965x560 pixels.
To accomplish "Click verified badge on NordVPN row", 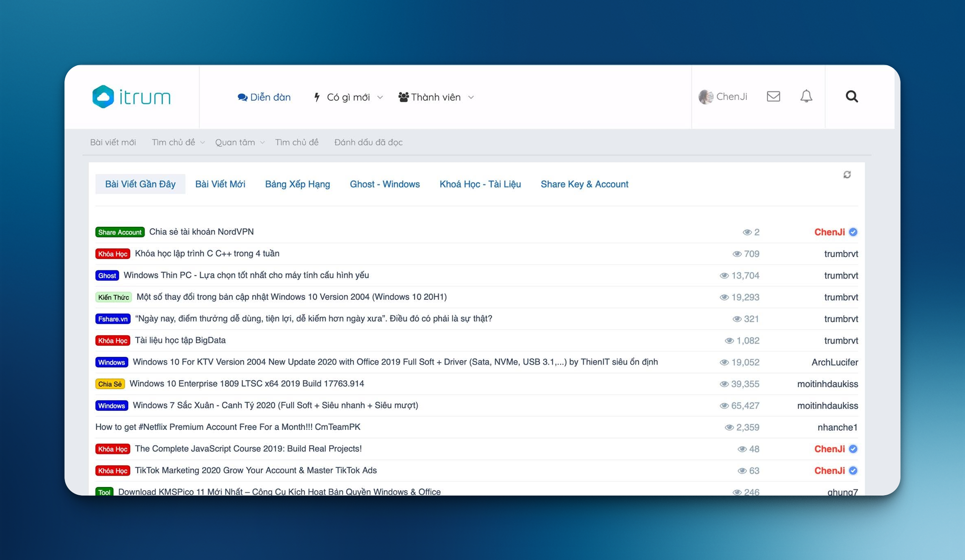I will click(x=853, y=232).
